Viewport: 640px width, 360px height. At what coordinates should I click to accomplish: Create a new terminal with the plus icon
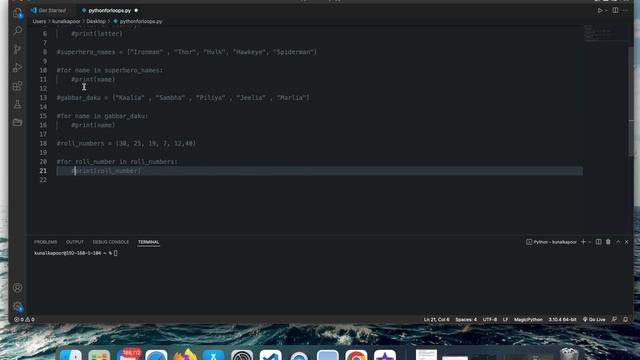coord(583,242)
